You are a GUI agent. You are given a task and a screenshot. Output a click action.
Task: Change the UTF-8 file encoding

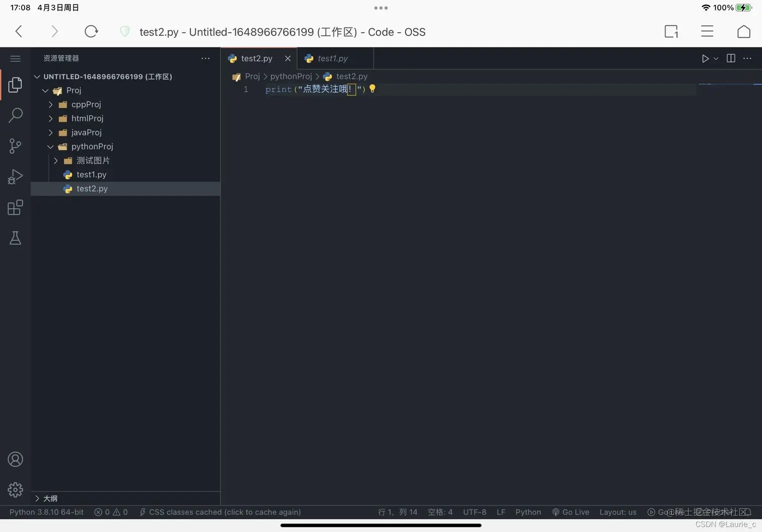[475, 512]
